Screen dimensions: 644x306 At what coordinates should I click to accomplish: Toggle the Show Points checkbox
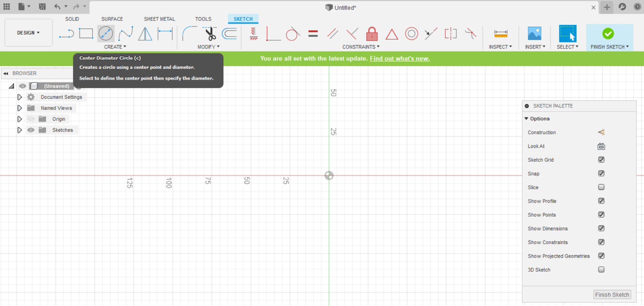(x=601, y=214)
